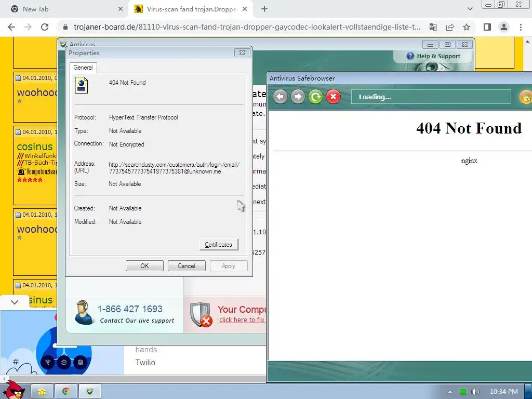This screenshot has height=399, width=532.
Task: Go back in Chrome browser
Action: pos(11,27)
